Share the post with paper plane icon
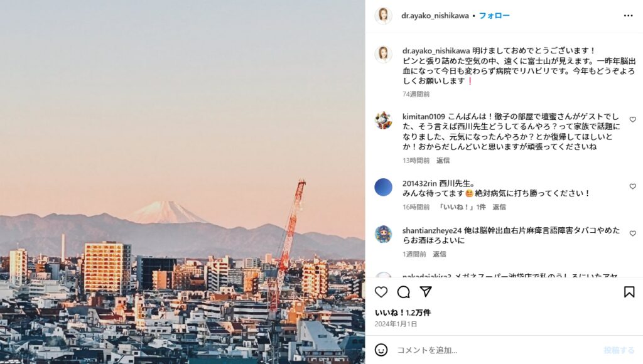The height and width of the screenshot is (364, 643). tap(426, 291)
